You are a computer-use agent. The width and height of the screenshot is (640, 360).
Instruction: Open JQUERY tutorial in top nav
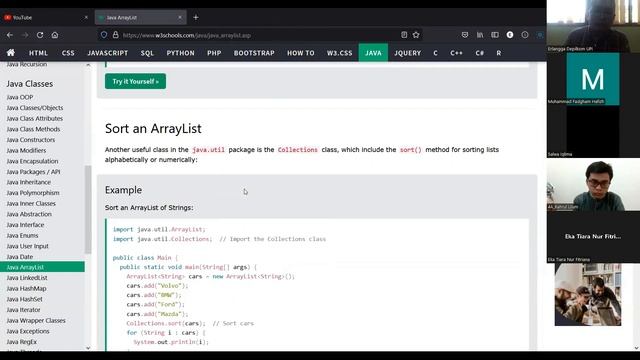(x=408, y=53)
